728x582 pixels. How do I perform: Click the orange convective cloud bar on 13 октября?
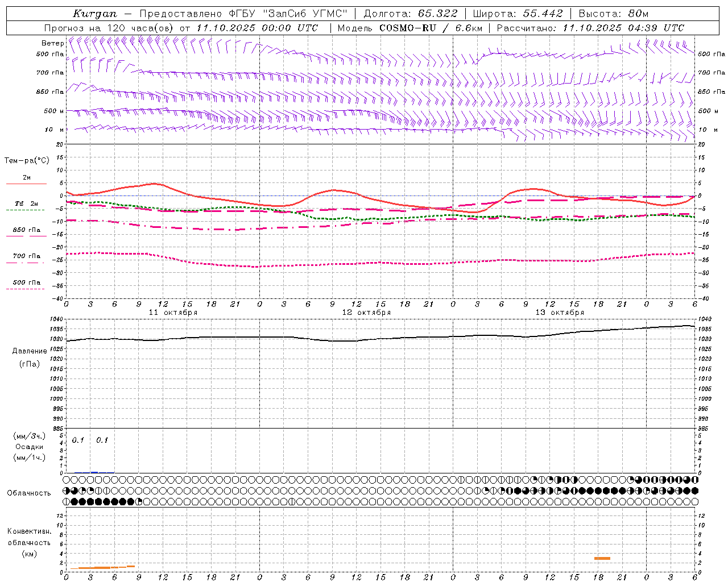tap(602, 558)
